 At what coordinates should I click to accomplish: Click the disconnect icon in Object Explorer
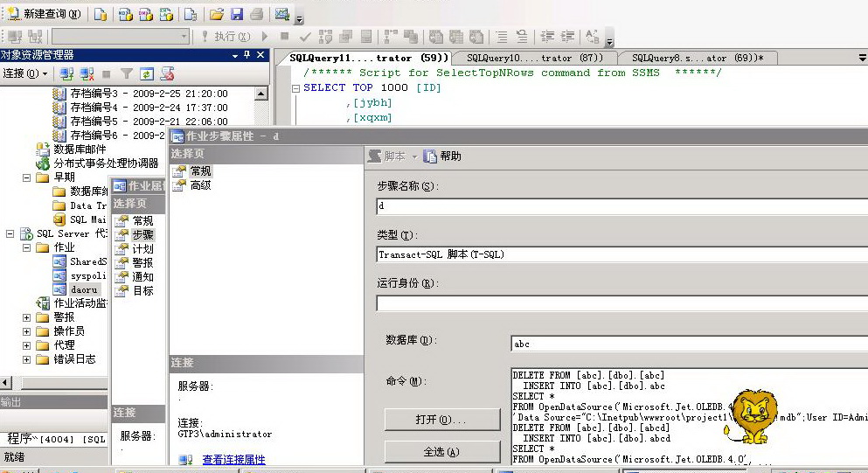click(87, 73)
